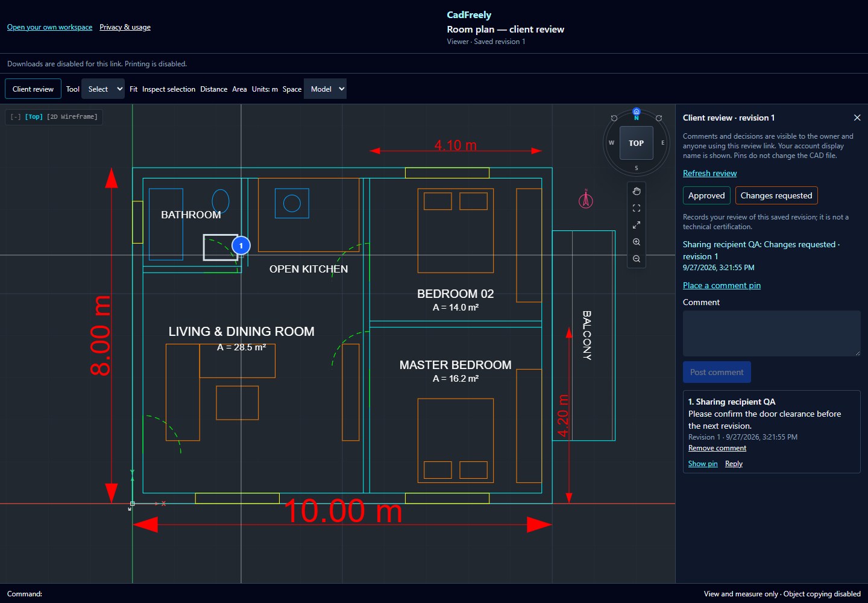Click the 10.00 m dimension text
868x603 pixels.
[343, 511]
